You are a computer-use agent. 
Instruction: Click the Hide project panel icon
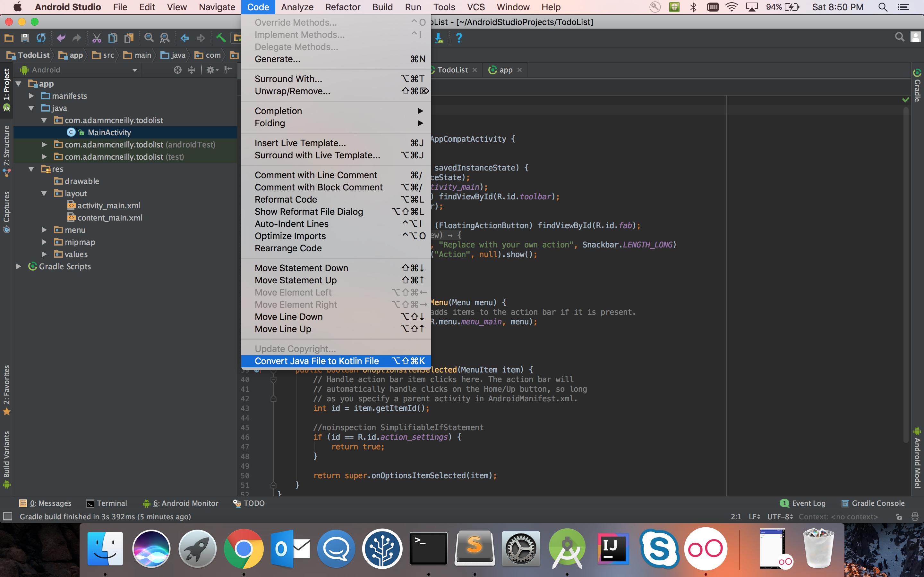228,70
